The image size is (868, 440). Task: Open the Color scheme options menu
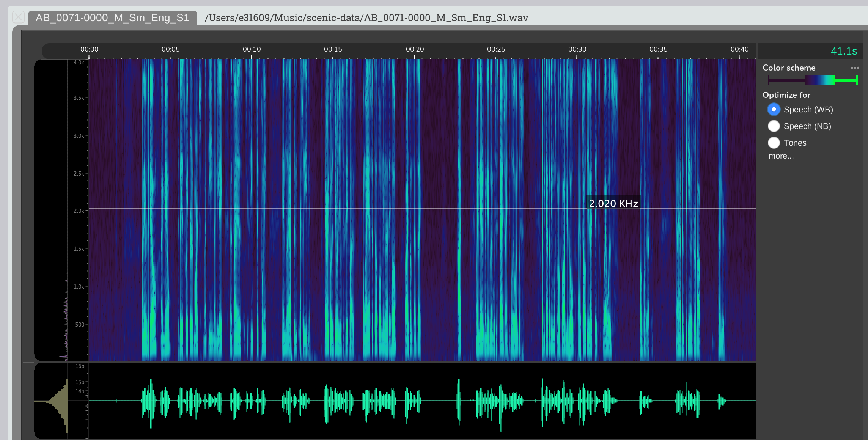coord(855,68)
